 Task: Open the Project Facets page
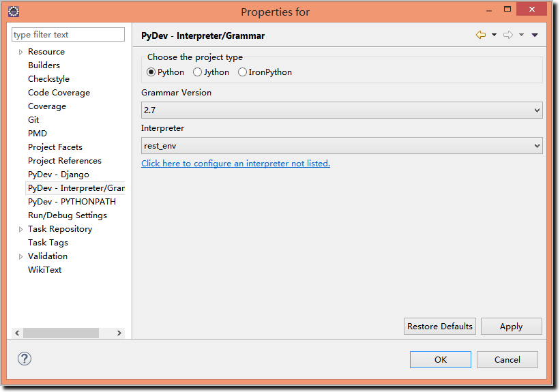tap(55, 147)
